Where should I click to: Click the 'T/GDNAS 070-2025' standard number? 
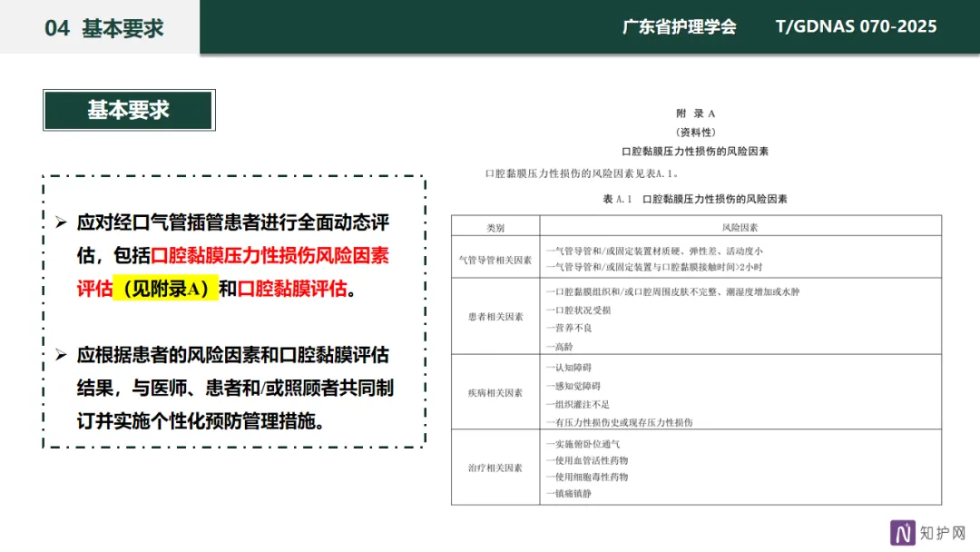click(x=856, y=26)
